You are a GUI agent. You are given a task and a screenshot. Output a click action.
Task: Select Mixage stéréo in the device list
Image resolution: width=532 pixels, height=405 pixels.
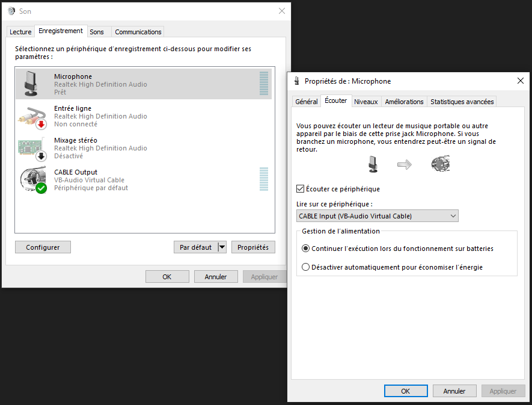pyautogui.click(x=144, y=148)
